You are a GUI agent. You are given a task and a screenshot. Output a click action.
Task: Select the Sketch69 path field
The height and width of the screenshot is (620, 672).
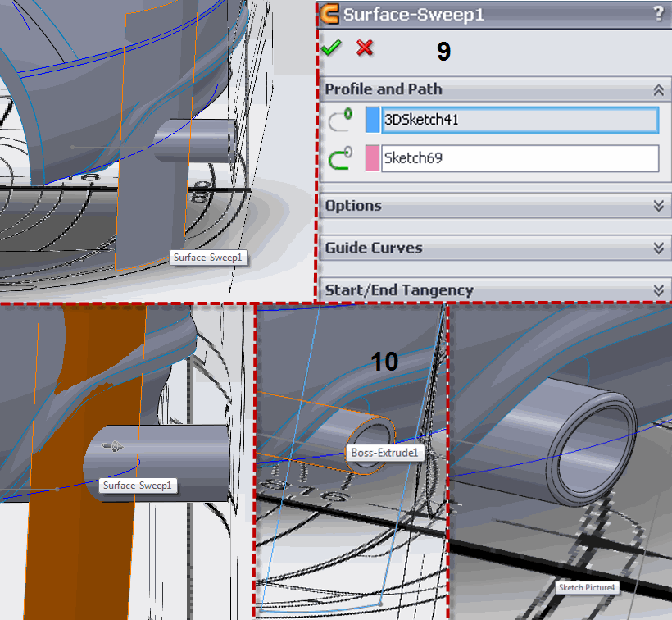pyautogui.click(x=520, y=157)
